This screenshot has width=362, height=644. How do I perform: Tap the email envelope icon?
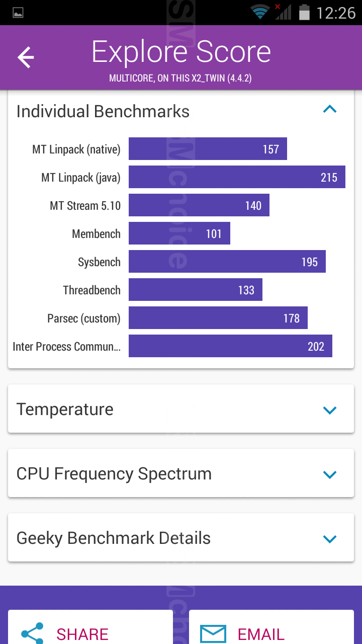[213, 633]
